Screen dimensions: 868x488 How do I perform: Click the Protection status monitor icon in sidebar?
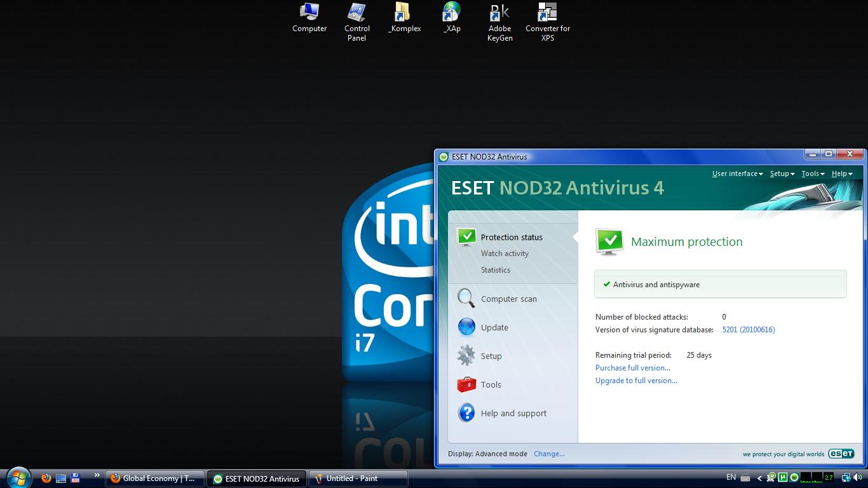coord(466,237)
